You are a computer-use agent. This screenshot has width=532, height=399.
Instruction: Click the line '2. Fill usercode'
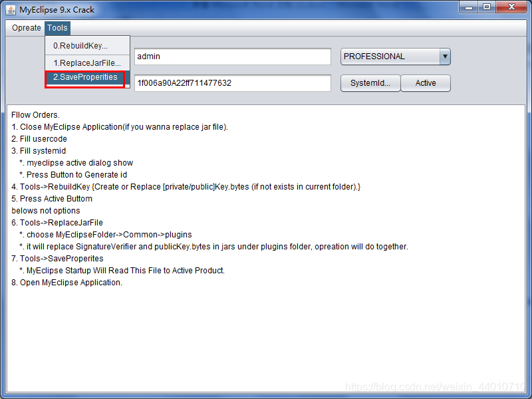39,139
